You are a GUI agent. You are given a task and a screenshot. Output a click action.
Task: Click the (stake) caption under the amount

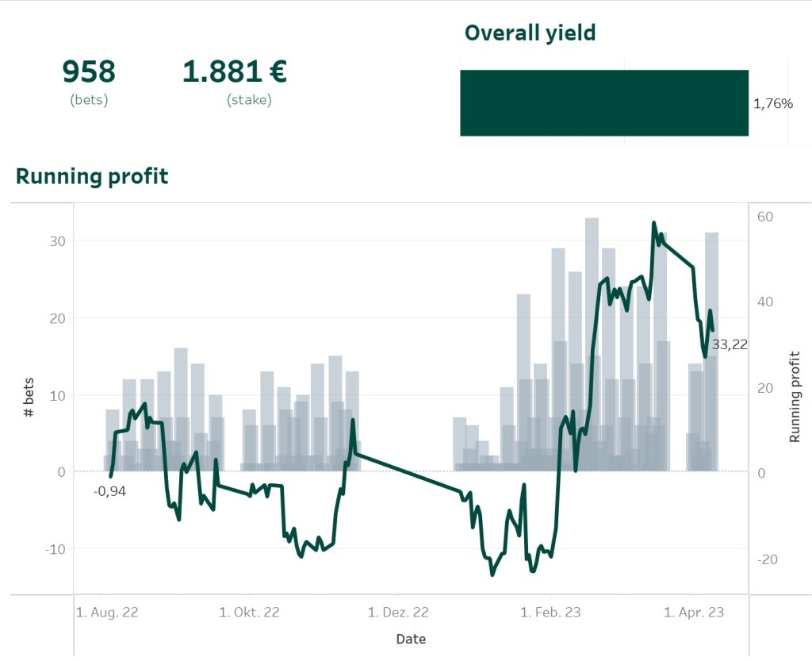(249, 100)
